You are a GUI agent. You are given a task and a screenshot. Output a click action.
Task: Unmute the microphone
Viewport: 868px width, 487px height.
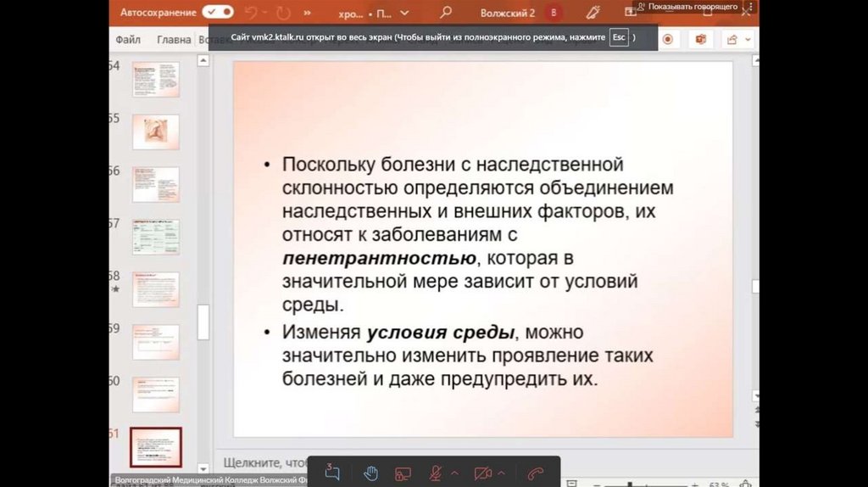(x=436, y=473)
